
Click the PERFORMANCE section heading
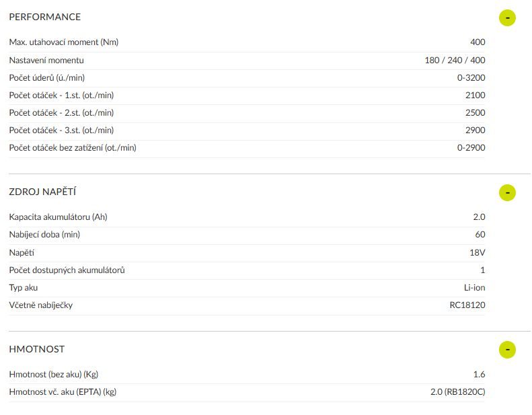pos(45,17)
